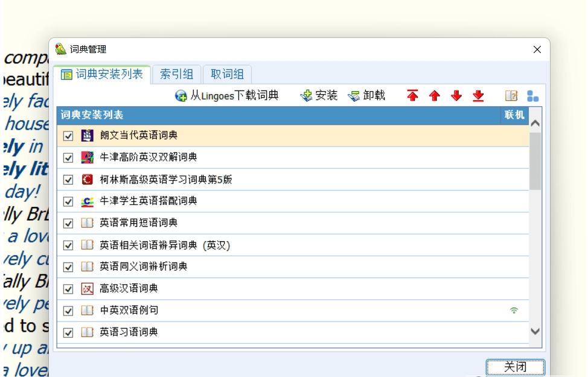588x377 pixels.
Task: Click the 卸载 uninstall button
Action: coord(367,95)
